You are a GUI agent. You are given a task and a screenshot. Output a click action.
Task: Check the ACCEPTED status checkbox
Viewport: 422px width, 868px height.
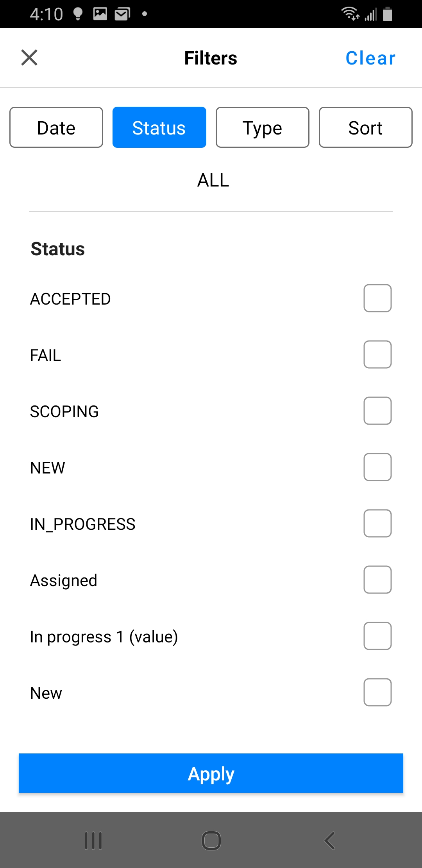pyautogui.click(x=377, y=298)
